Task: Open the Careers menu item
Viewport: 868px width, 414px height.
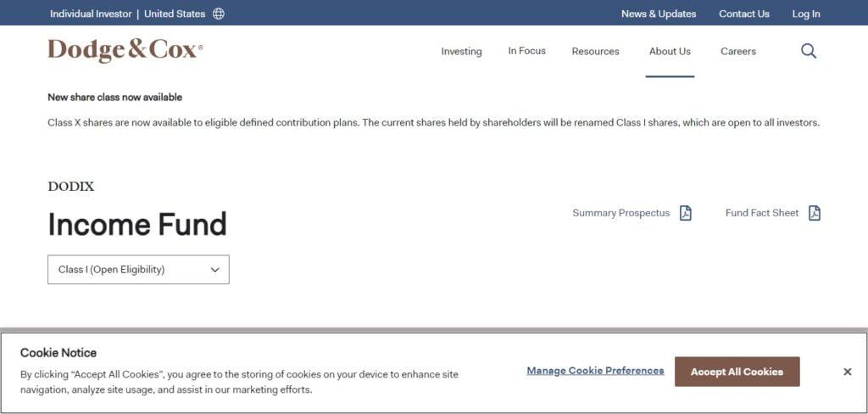Action: pos(738,51)
